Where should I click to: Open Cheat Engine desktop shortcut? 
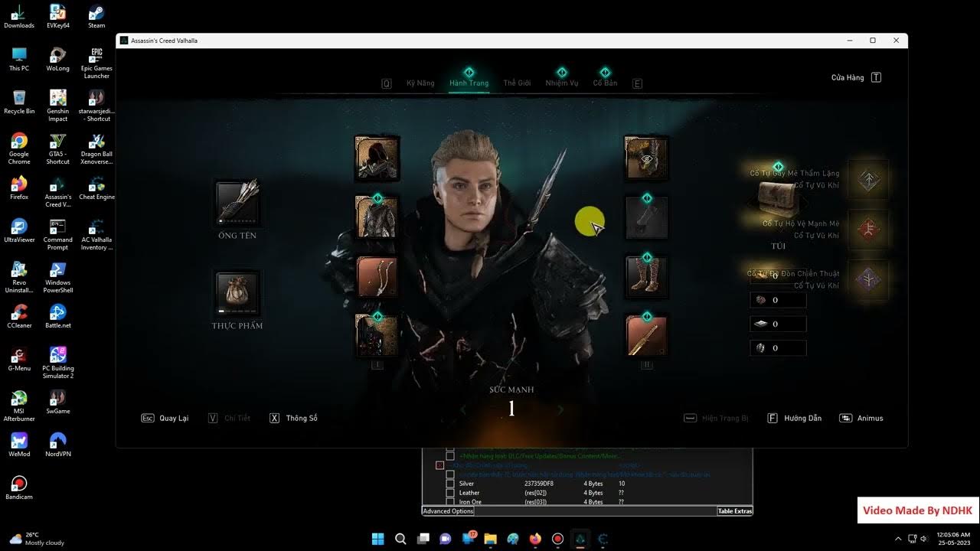point(96,188)
